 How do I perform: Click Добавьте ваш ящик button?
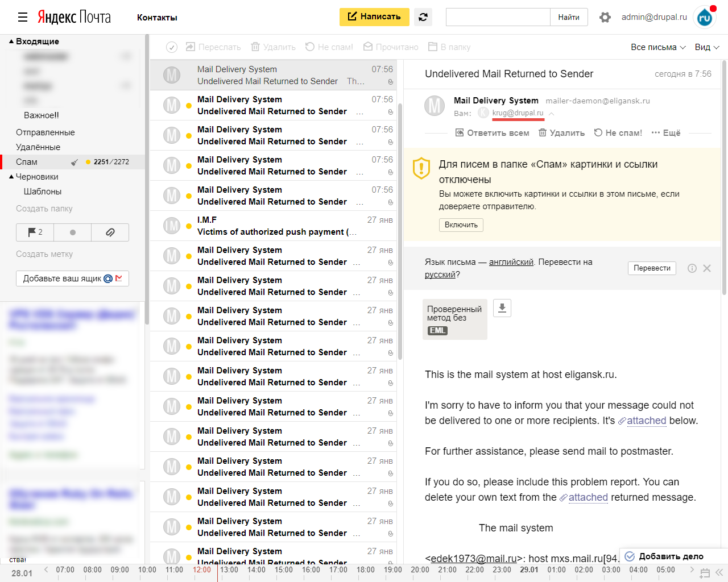pos(73,278)
